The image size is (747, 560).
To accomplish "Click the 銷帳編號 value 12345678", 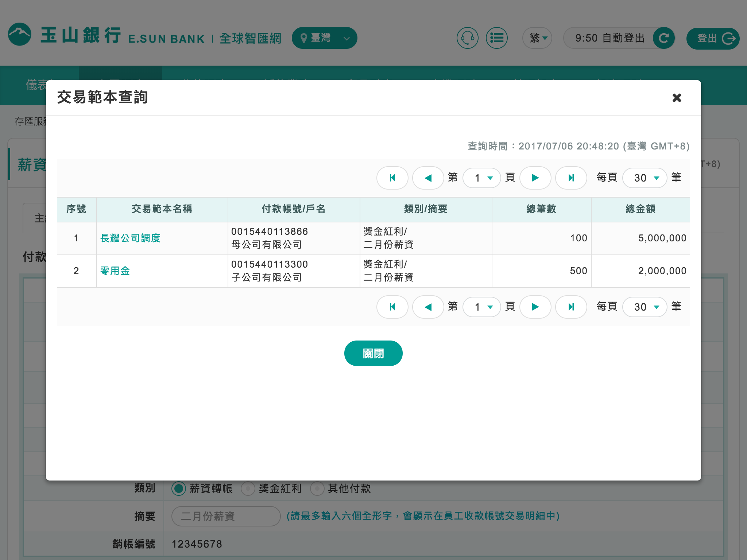I will pos(197,544).
